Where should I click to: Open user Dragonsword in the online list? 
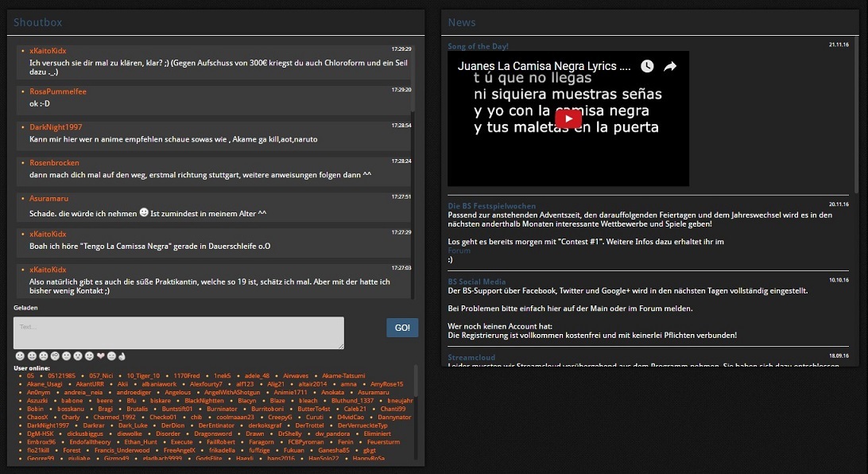point(213,433)
